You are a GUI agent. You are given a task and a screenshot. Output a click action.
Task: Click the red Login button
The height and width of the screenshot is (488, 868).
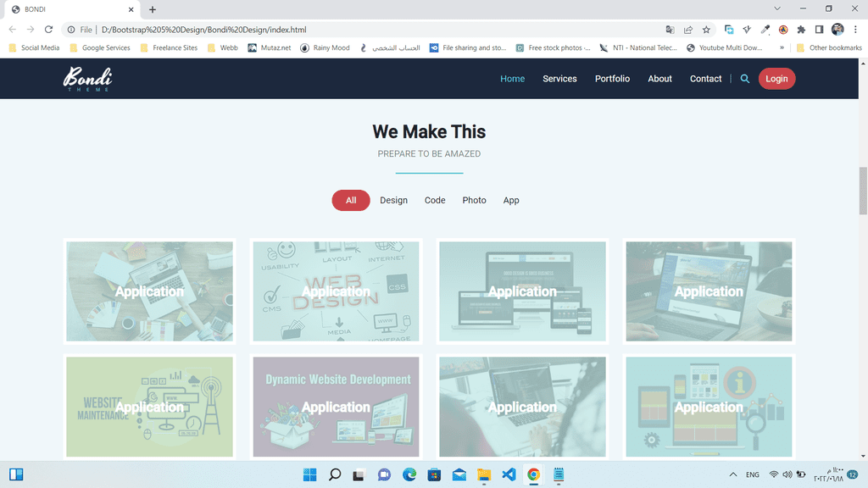point(776,79)
